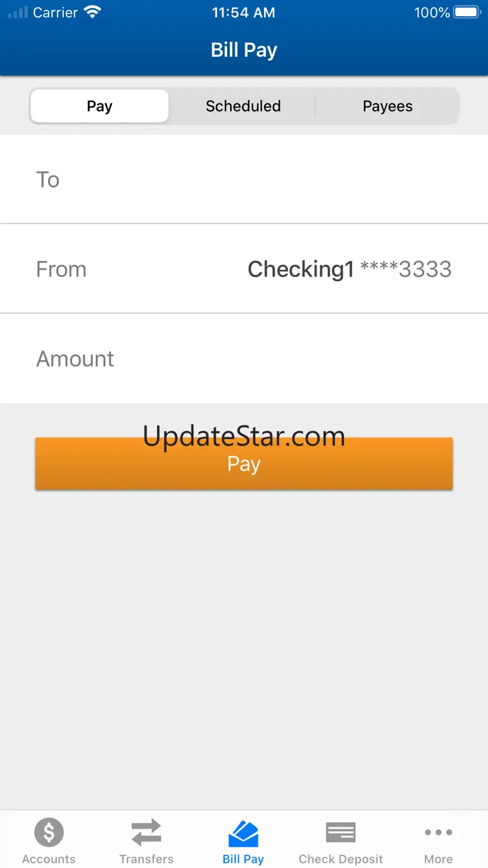
Task: Switch to the Payees segment
Action: point(387,106)
